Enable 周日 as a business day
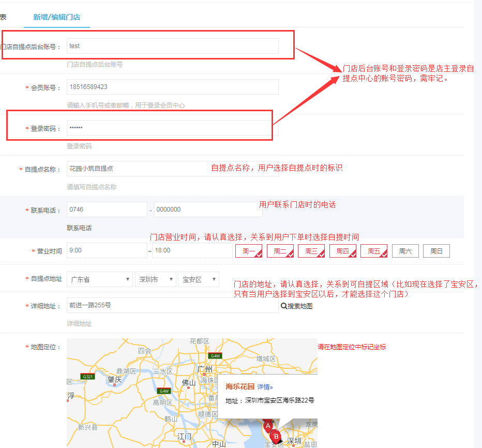This screenshot has width=482, height=448. point(436,251)
